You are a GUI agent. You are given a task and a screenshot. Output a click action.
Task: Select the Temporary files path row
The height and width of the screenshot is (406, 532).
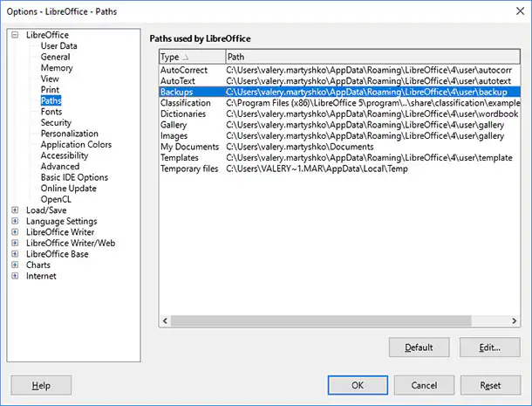point(339,169)
